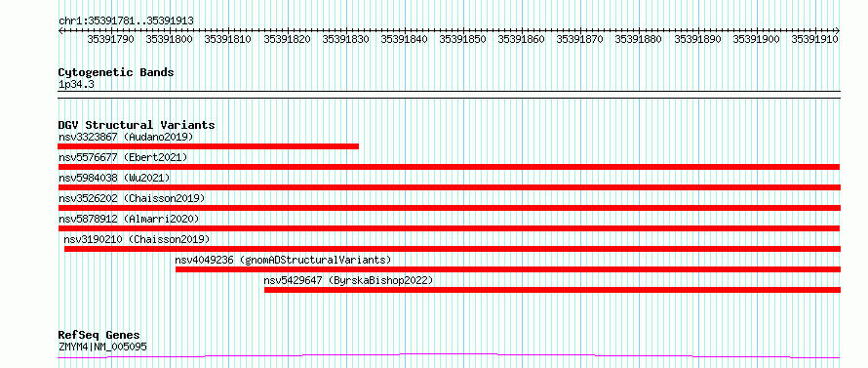Click the ruler's left arrowhead
The width and height of the screenshot is (868, 368).
(60, 30)
